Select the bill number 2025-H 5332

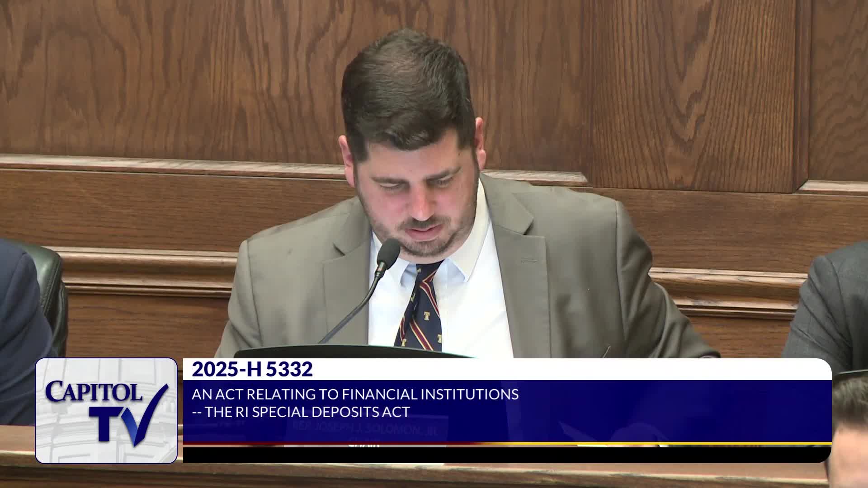(252, 369)
